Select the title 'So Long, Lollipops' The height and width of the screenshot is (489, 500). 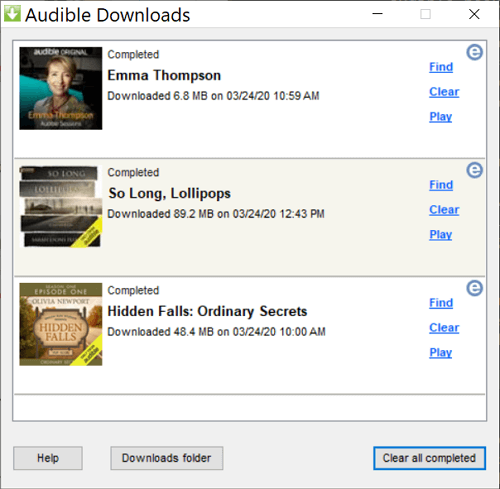click(170, 193)
